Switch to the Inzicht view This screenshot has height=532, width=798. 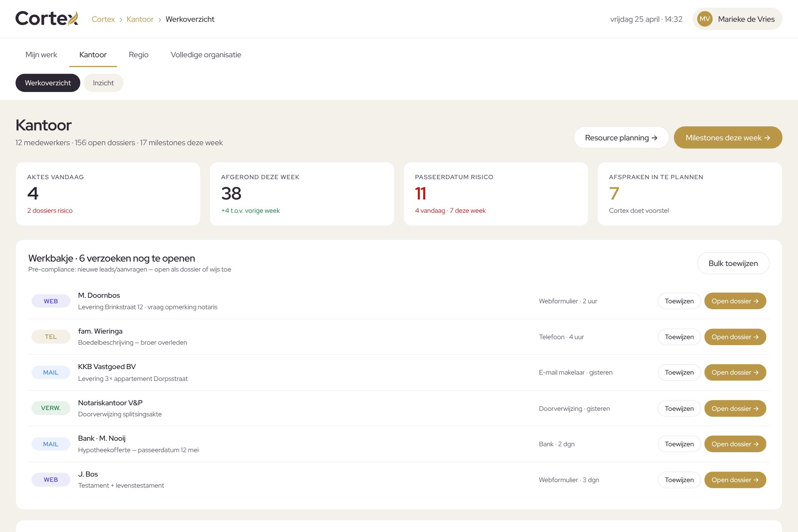click(x=103, y=83)
